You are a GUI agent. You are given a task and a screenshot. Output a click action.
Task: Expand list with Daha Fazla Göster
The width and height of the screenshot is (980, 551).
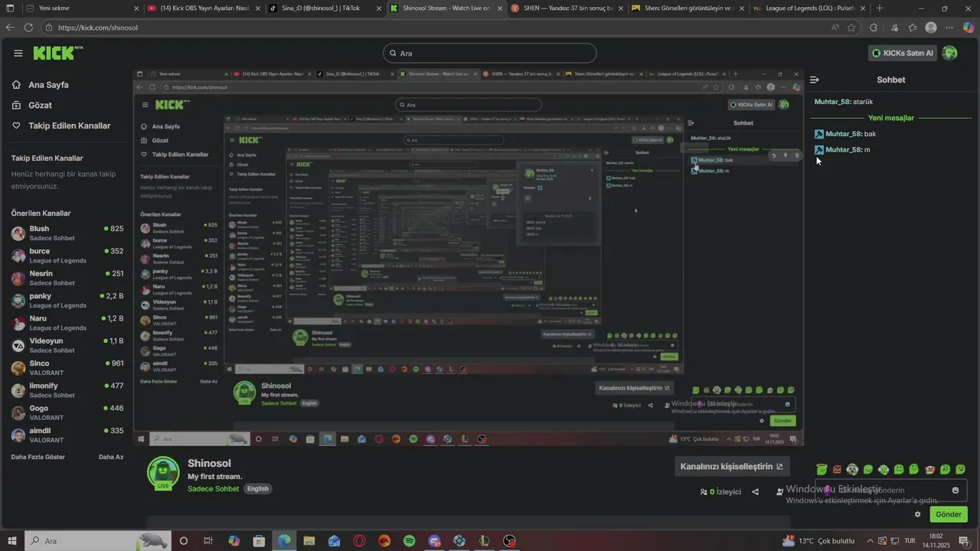point(38,457)
